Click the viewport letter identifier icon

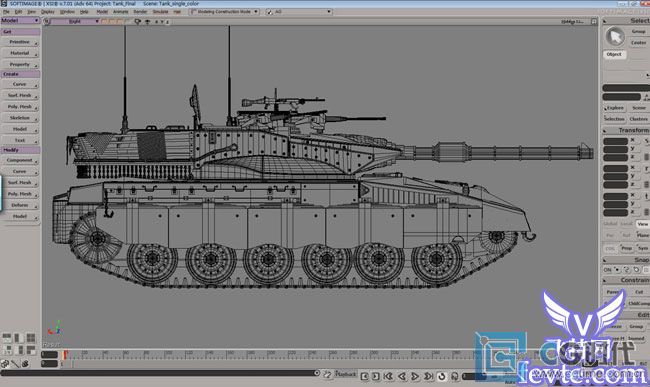[x=47, y=22]
